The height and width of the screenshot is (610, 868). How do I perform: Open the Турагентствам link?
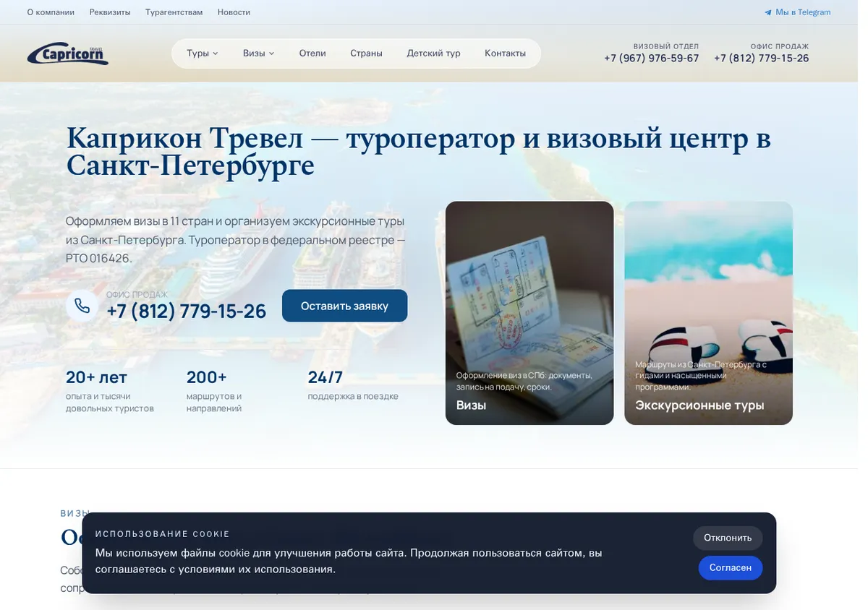click(174, 12)
